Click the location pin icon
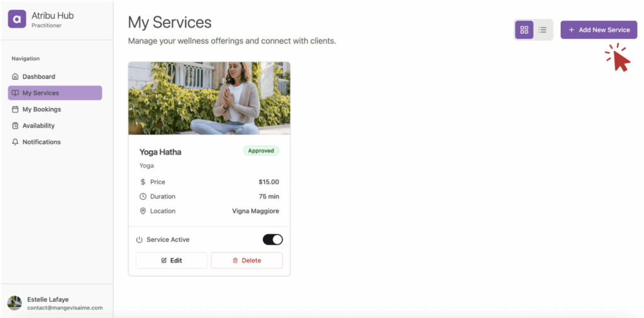 click(x=143, y=211)
